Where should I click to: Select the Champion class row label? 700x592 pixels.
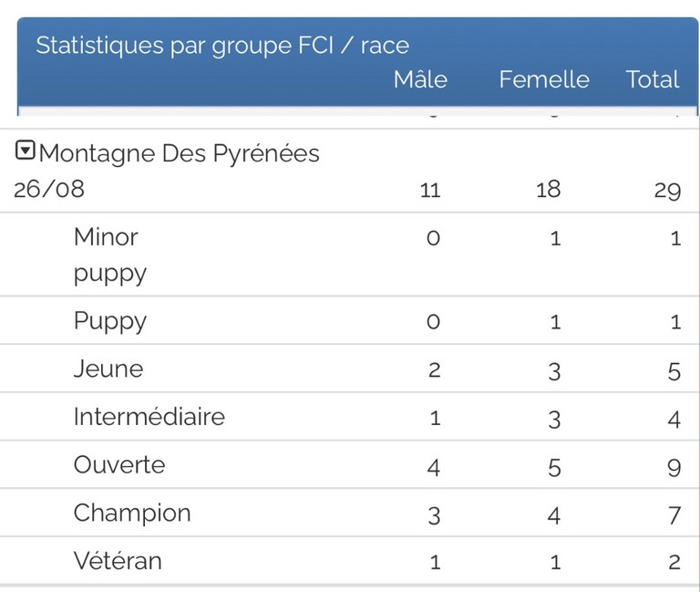click(132, 513)
